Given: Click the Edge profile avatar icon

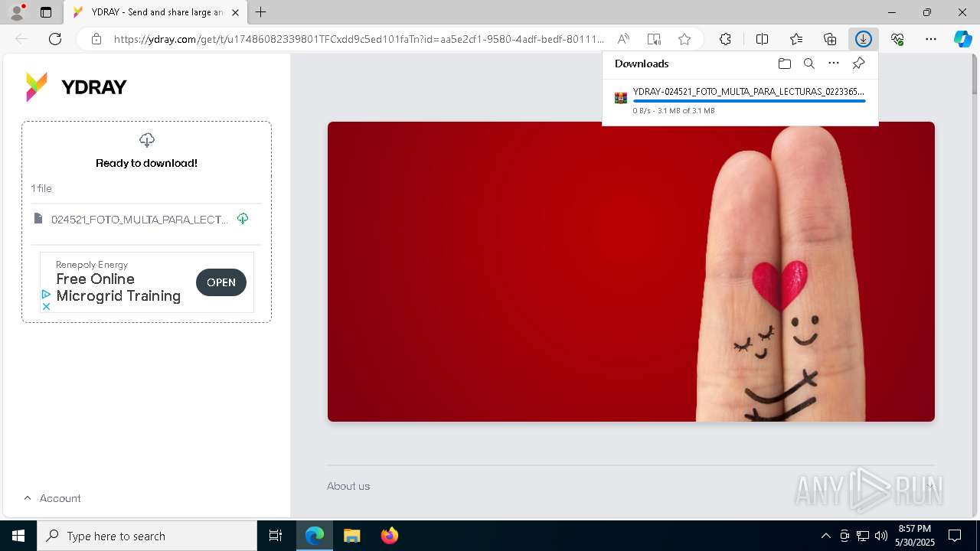Looking at the screenshot, I should tap(16, 12).
